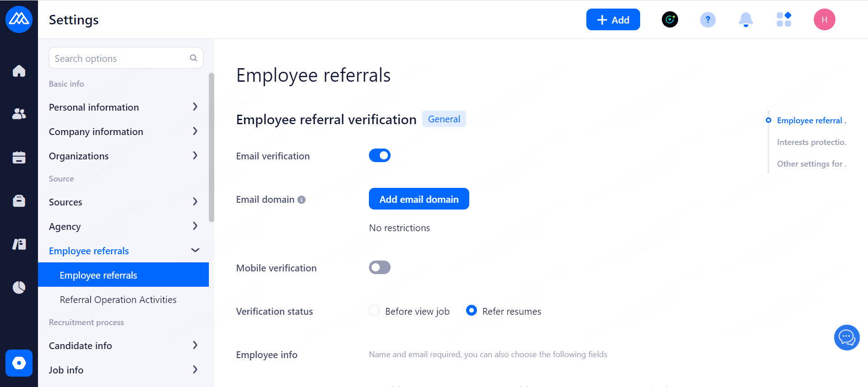Click the Email domain info icon
The height and width of the screenshot is (387, 868).
pos(302,200)
